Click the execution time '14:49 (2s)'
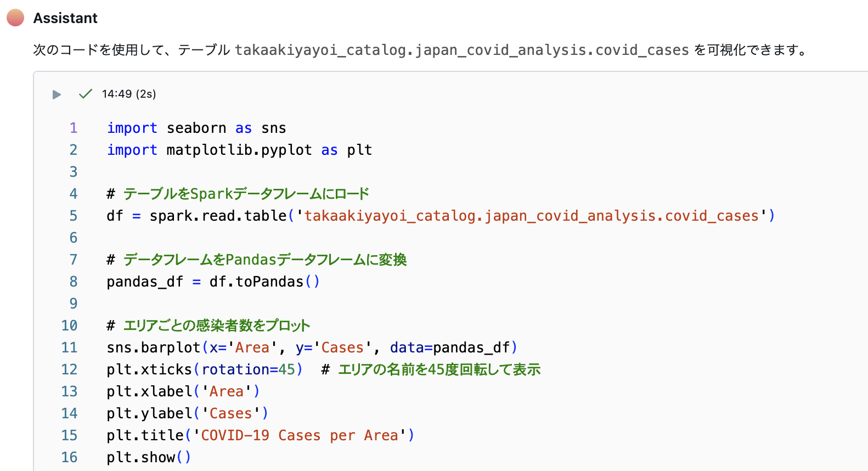The image size is (868, 471). (129, 94)
